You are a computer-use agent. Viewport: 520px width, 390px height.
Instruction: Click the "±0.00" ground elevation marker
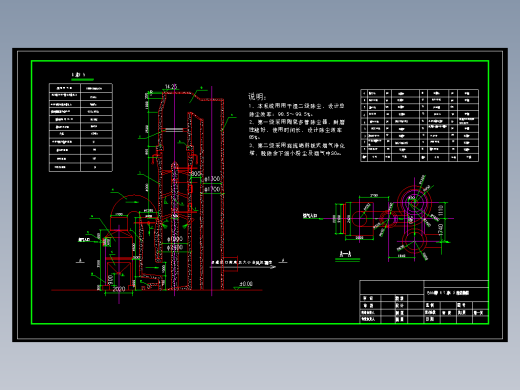[x=246, y=284]
